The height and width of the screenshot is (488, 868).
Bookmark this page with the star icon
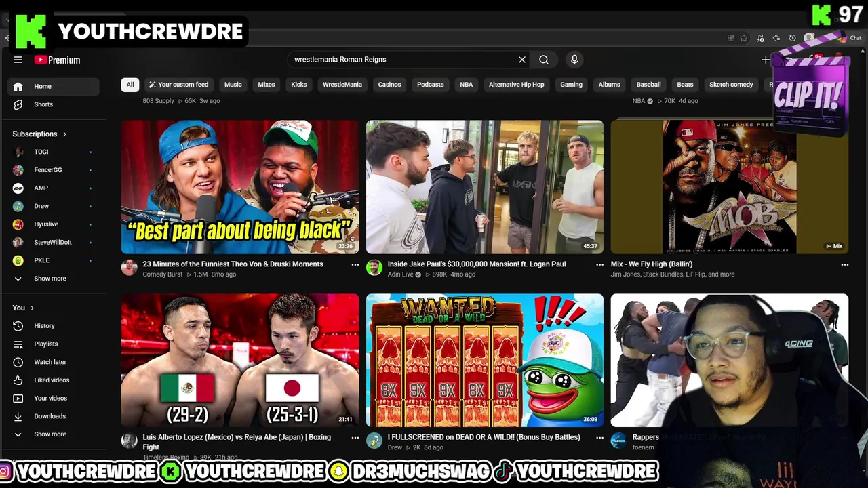click(x=744, y=38)
